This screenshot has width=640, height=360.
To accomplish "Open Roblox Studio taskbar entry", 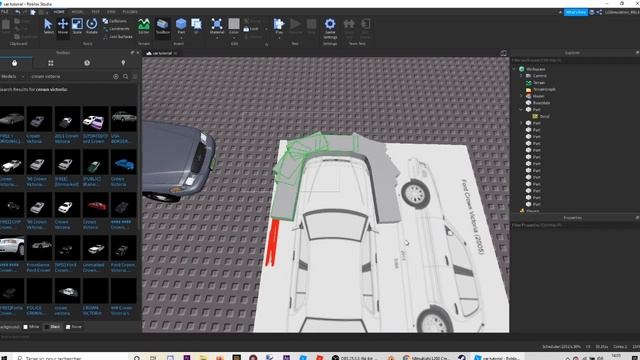I will [497, 358].
